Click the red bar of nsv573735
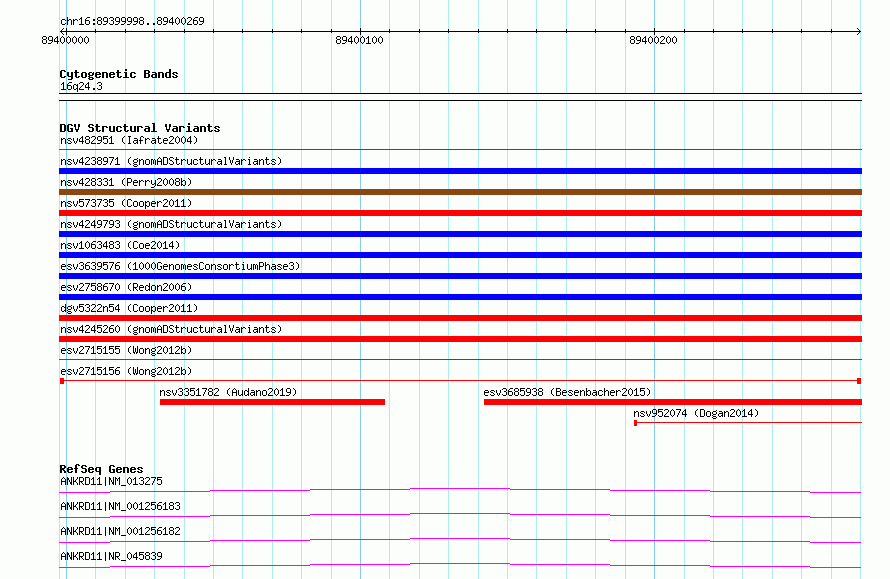This screenshot has width=890, height=579. click(460, 213)
